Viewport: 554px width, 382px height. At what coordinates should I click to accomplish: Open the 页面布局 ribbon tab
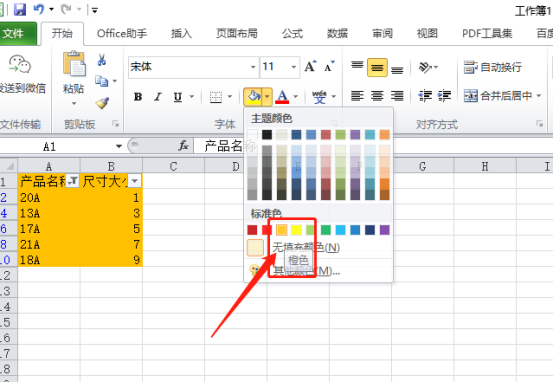point(237,34)
